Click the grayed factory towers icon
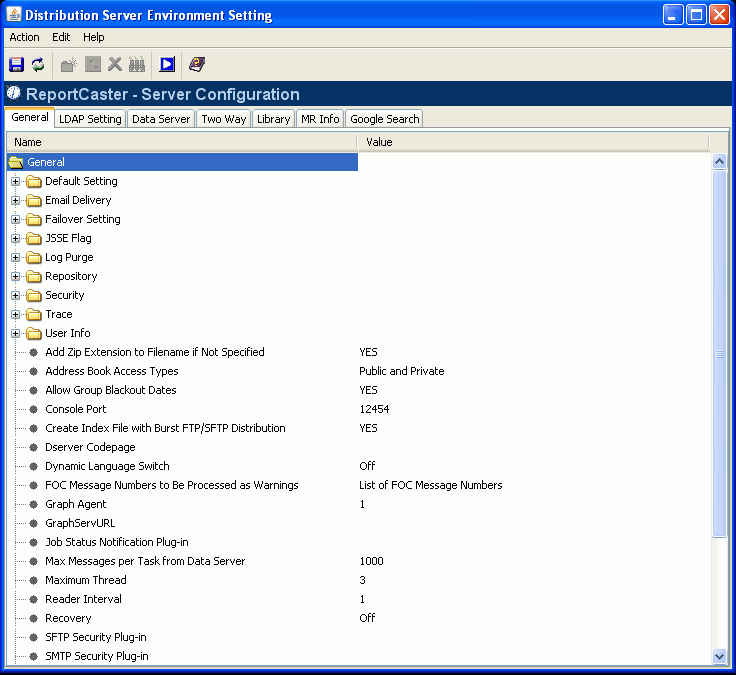 click(137, 64)
